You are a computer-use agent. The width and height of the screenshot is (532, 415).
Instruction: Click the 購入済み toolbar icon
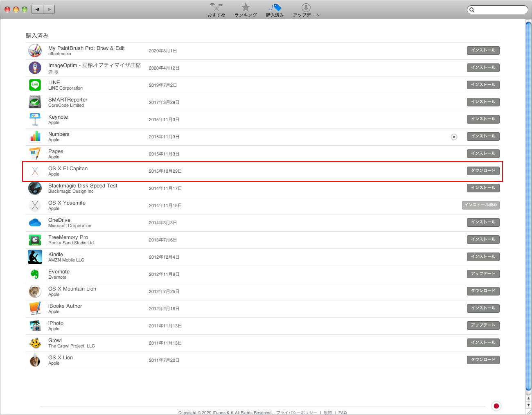275,10
